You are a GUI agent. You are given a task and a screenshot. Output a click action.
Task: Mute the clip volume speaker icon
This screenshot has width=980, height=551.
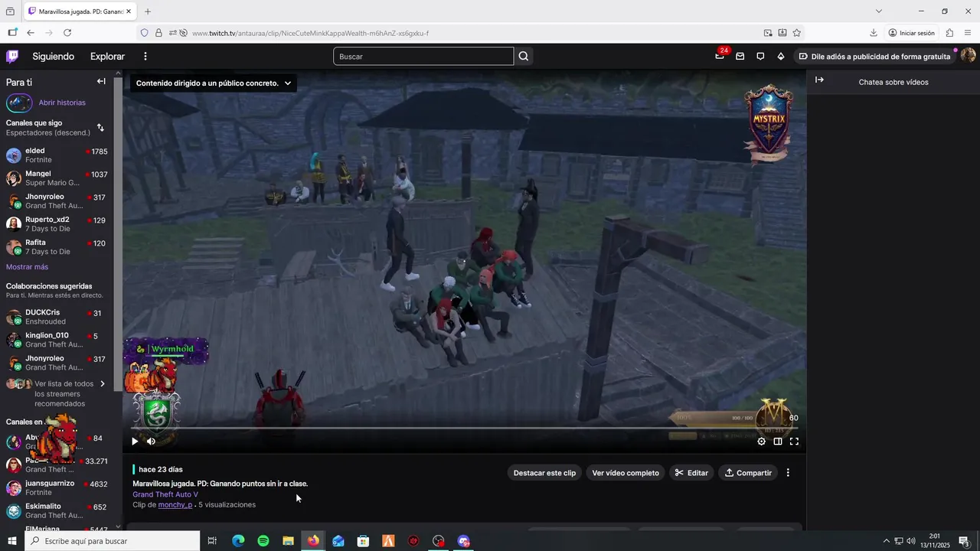pos(151,441)
